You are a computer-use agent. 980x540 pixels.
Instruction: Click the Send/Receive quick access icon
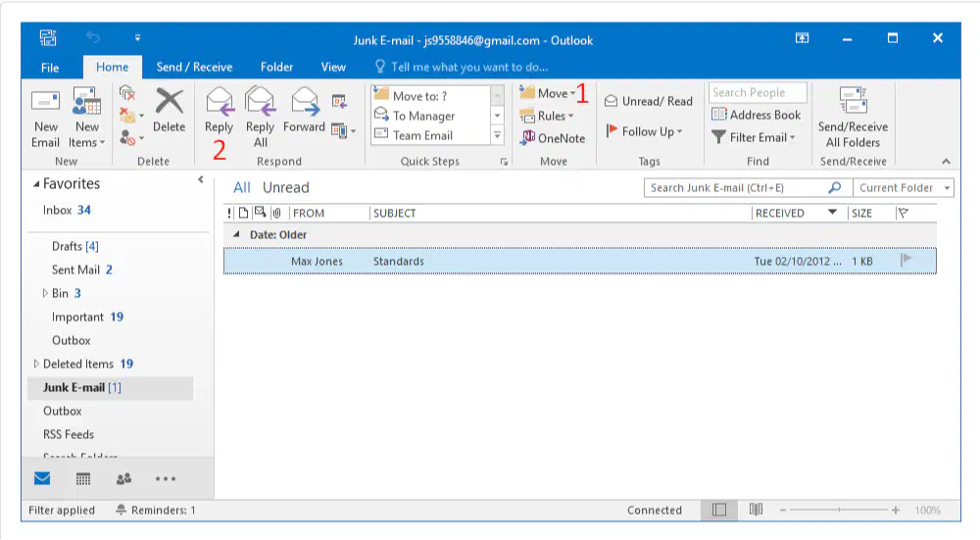(x=48, y=38)
